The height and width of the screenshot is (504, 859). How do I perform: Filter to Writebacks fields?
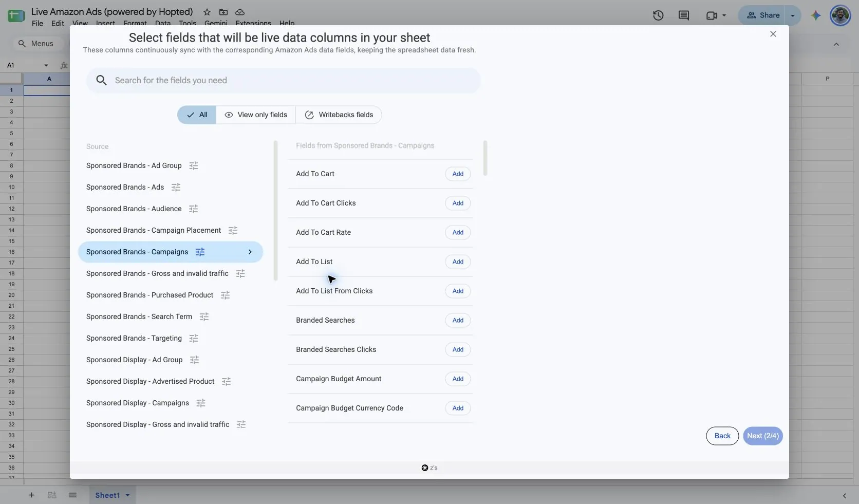click(x=339, y=115)
